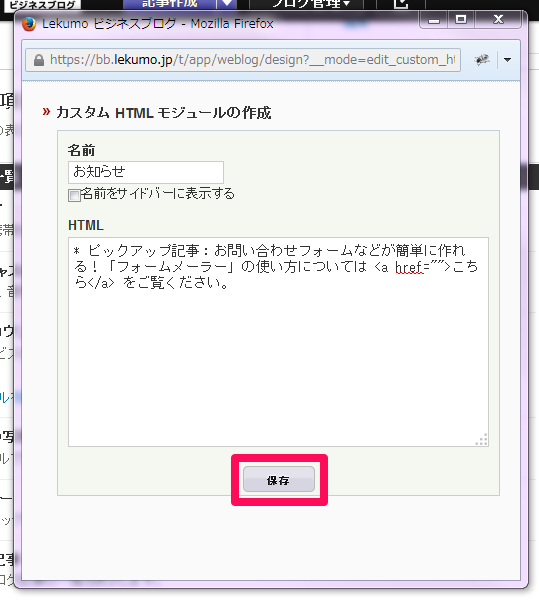The image size is (539, 601).
Task: Click the add-on icon next to URL bar
Action: pos(481,60)
